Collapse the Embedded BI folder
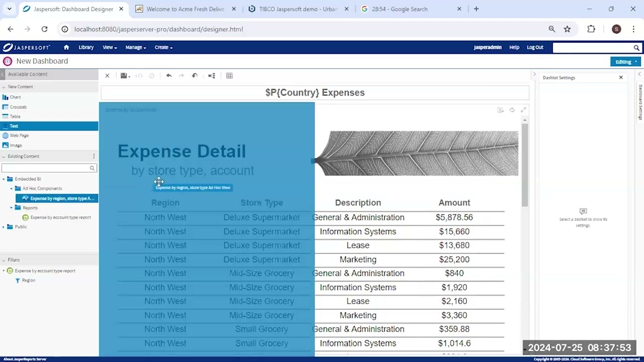644x362 pixels. click(x=4, y=179)
